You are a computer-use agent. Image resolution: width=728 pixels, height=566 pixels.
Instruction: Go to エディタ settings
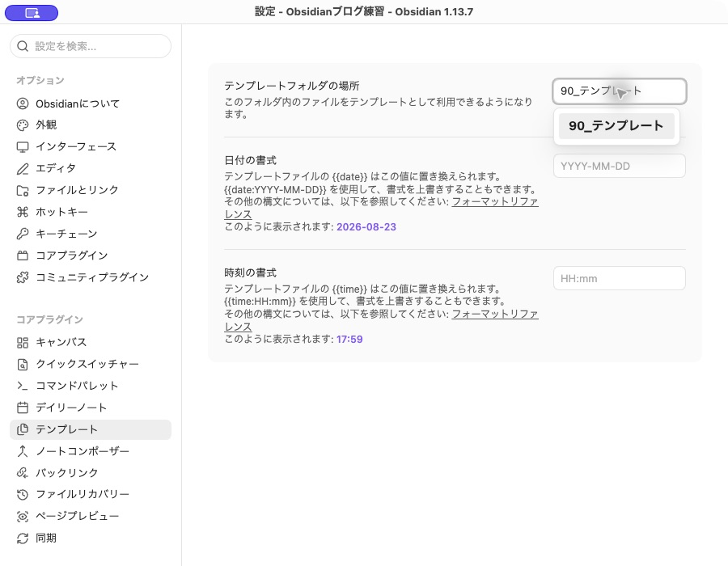coord(91,168)
